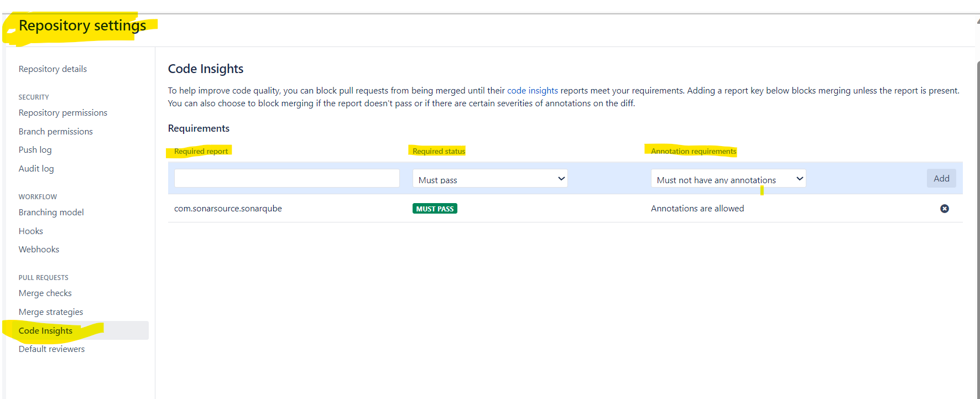Click the Repository settings title

click(82, 26)
